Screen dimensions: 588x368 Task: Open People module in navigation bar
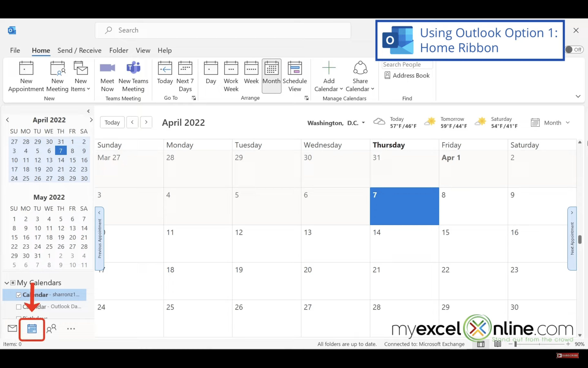51,329
